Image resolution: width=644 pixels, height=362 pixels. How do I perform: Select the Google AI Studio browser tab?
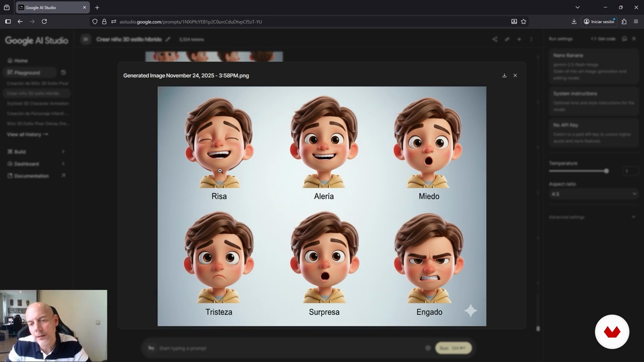[x=53, y=8]
